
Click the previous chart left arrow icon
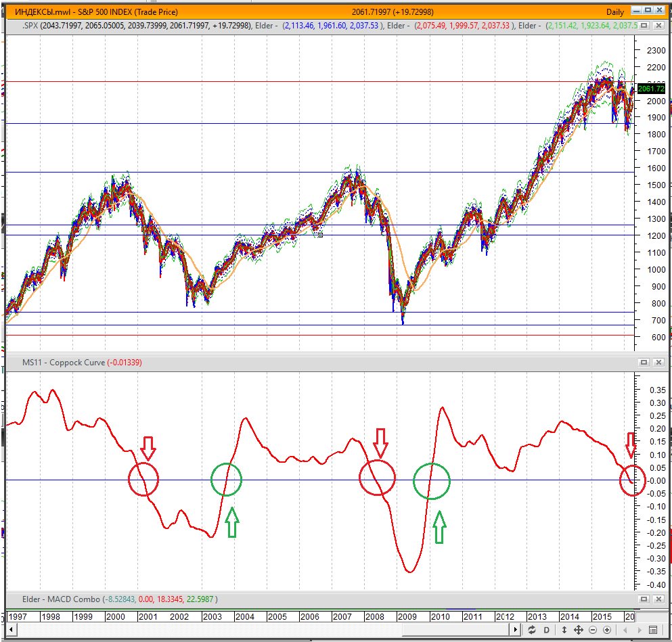[625, 630]
